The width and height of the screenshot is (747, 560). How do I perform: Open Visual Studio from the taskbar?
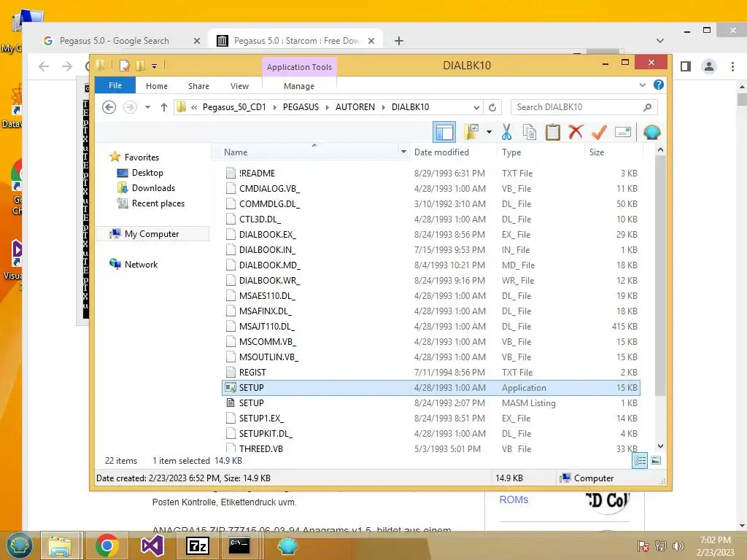point(152,545)
